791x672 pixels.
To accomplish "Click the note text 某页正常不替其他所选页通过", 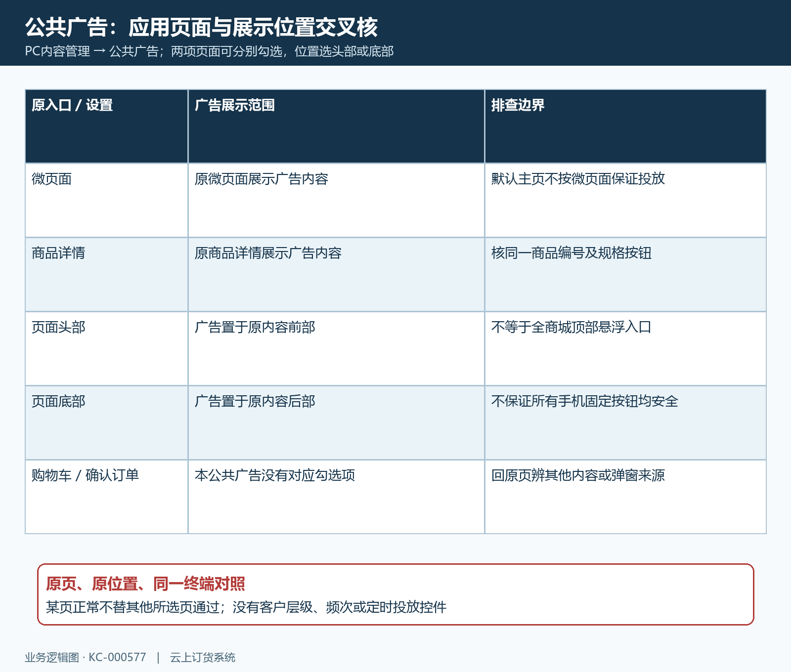I will [132, 607].
